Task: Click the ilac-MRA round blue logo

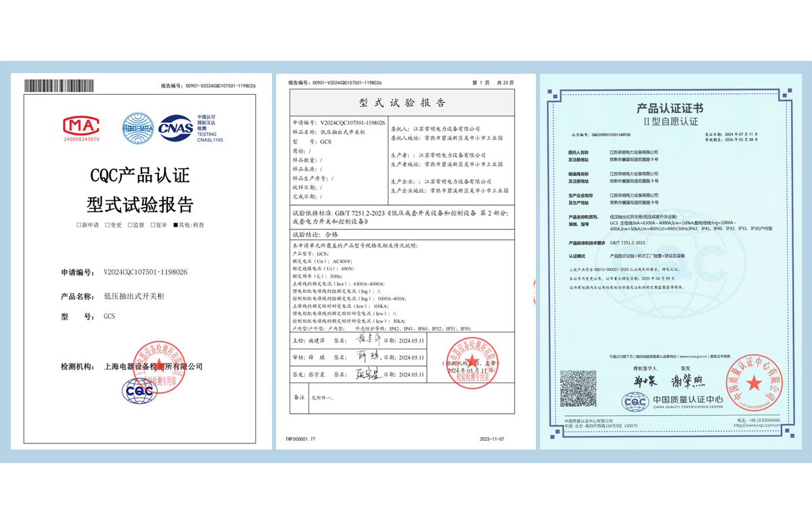Action: [x=137, y=127]
